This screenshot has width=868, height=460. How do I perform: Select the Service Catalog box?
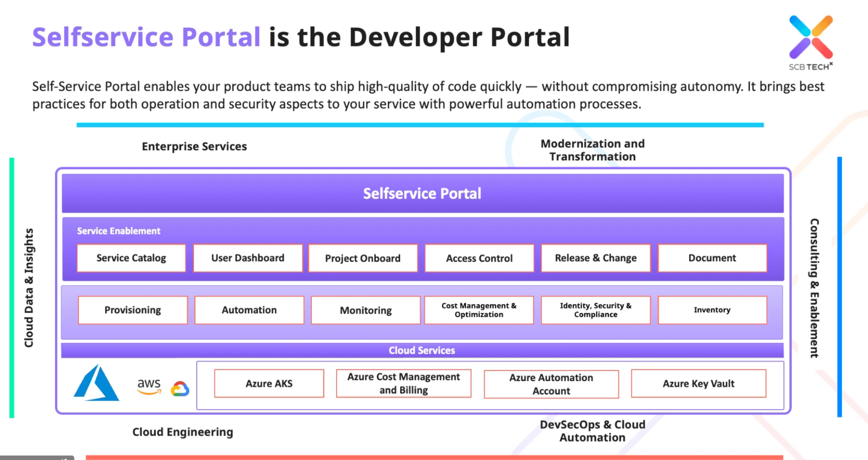[x=131, y=258]
